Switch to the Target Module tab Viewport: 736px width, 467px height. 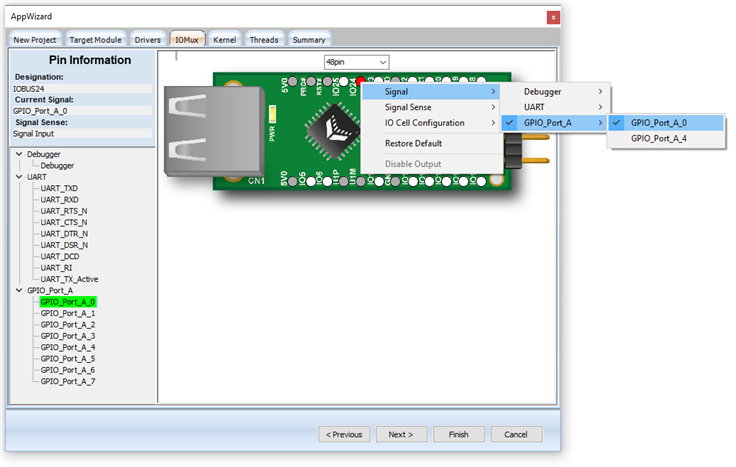tap(95, 40)
